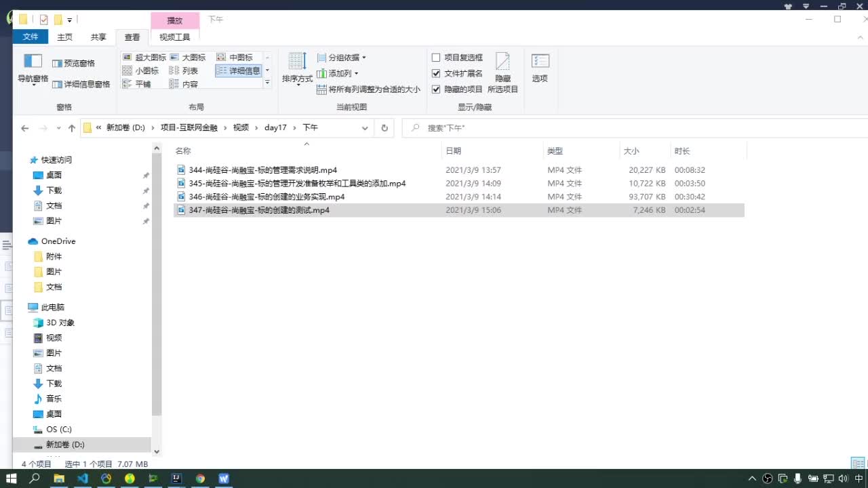Select the 播放 contextual tab
The width and height of the screenshot is (868, 488).
pyautogui.click(x=175, y=20)
